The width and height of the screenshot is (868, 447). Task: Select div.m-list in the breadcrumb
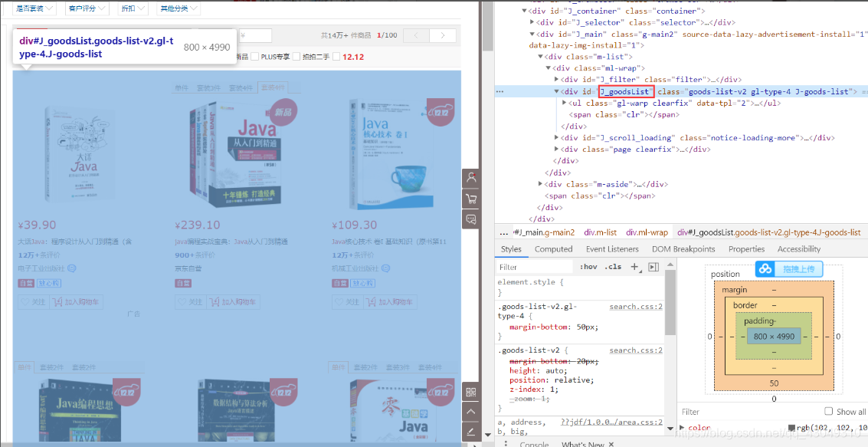[x=600, y=232]
